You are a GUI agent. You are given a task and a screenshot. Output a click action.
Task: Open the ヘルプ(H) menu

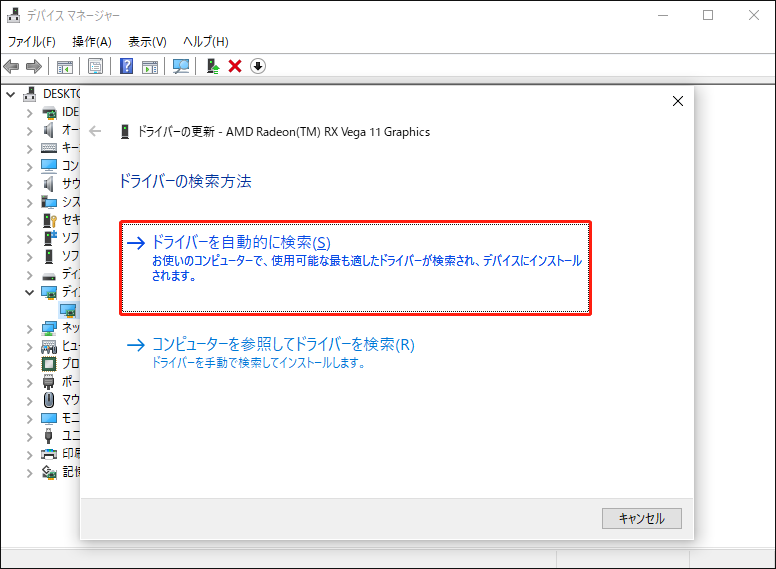pyautogui.click(x=205, y=42)
